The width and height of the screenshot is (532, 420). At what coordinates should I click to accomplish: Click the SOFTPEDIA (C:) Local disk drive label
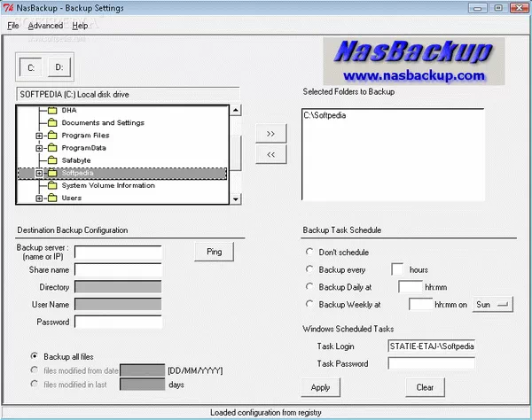pos(128,94)
